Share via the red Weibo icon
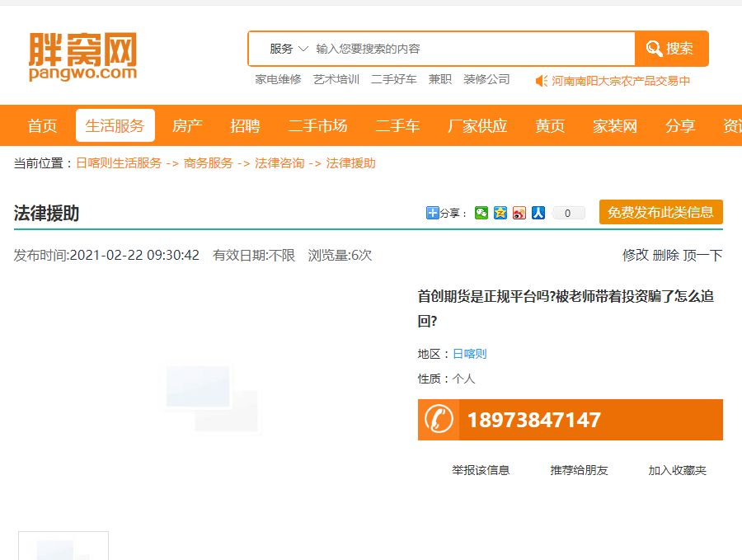The image size is (742, 560). coord(519,213)
